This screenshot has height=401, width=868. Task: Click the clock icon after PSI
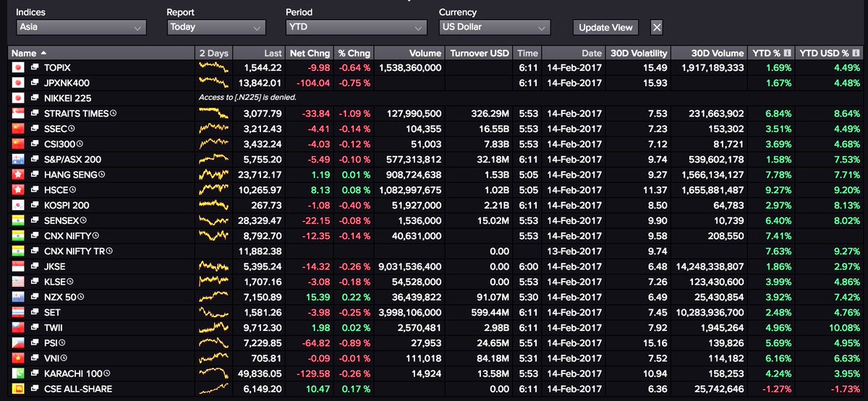[64, 343]
